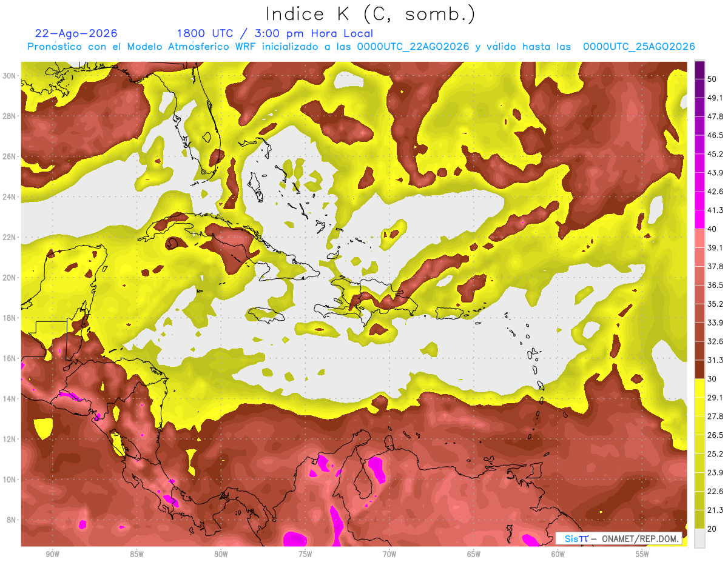The image size is (728, 562).
Task: Click the color scale value 25.2
Action: click(715, 453)
